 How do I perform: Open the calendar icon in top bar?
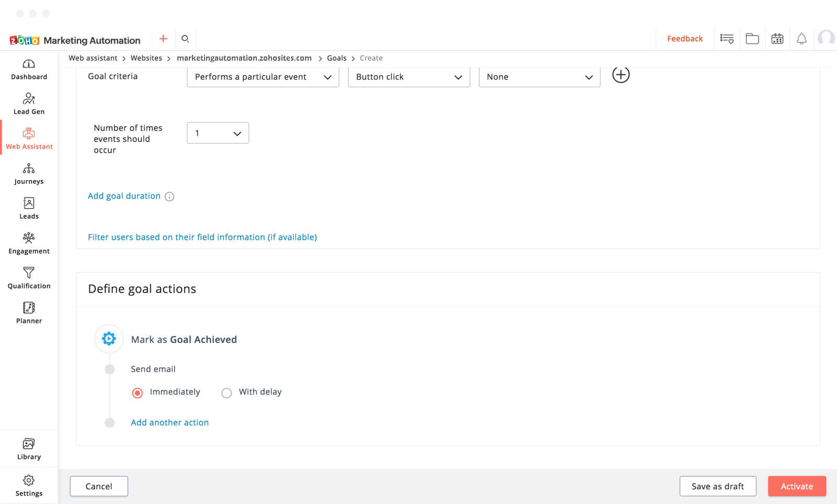tap(777, 39)
